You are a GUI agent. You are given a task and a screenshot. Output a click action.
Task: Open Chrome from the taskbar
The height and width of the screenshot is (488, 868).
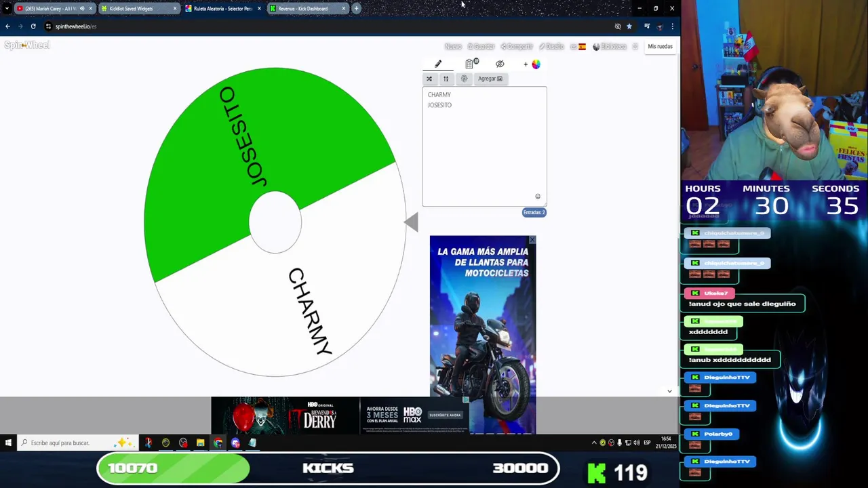[218, 443]
